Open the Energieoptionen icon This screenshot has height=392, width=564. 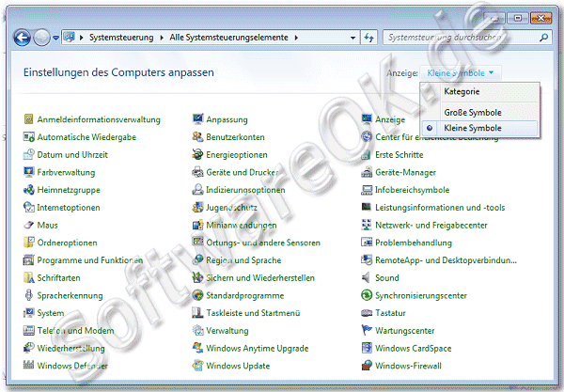[197, 154]
